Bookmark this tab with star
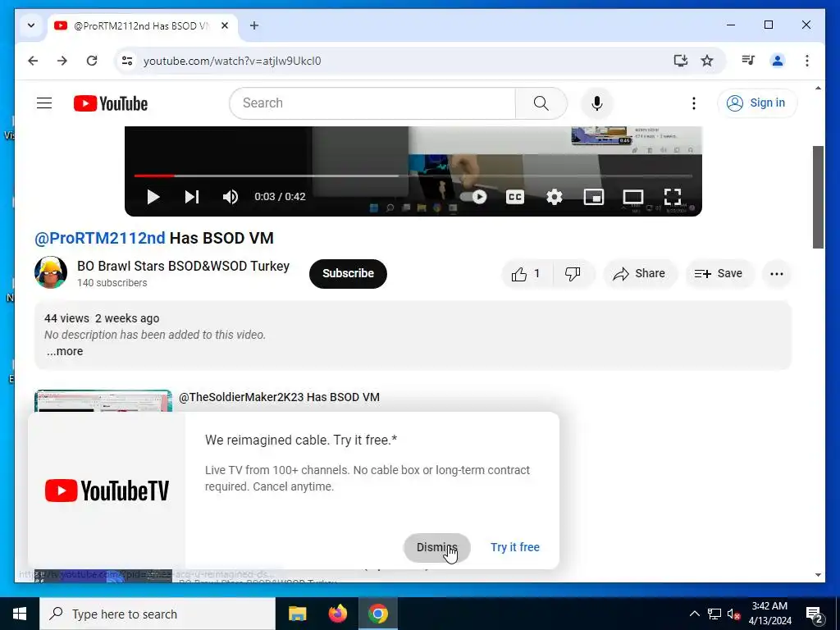This screenshot has height=630, width=840. point(707,61)
